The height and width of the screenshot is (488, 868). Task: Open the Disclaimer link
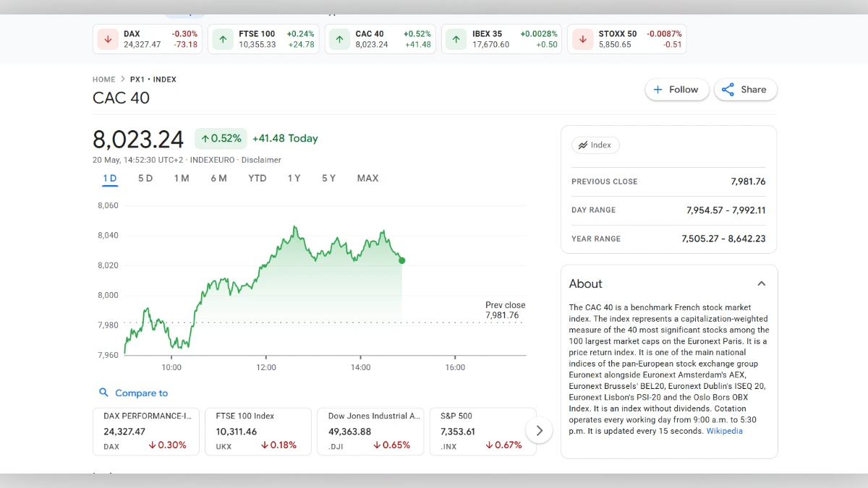(261, 160)
